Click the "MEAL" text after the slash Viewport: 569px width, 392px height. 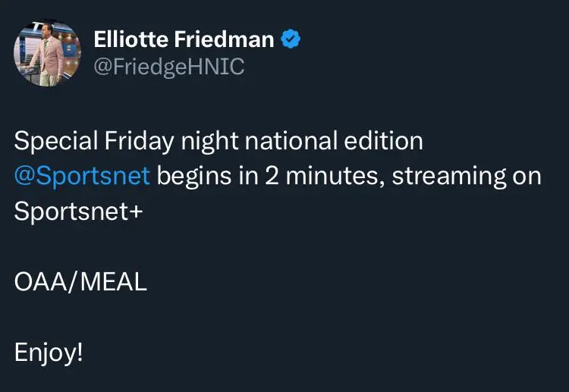pyautogui.click(x=114, y=282)
